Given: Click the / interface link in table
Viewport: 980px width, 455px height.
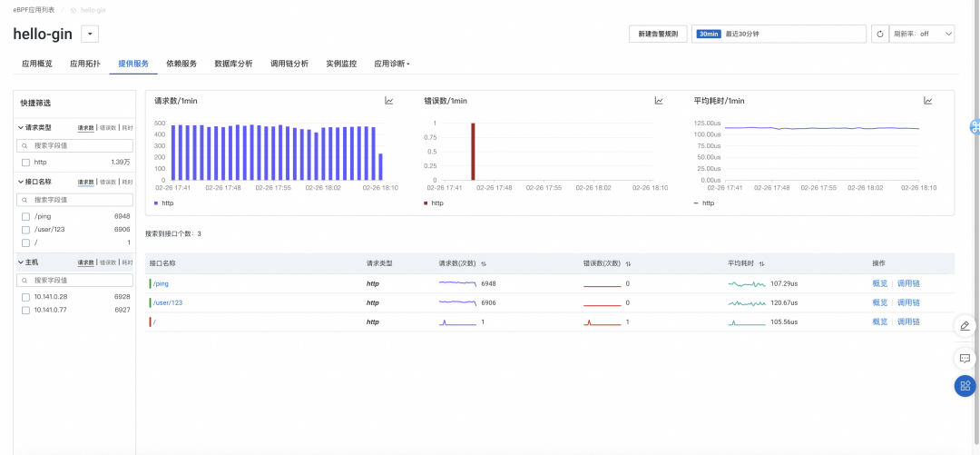Looking at the screenshot, I should (154, 321).
